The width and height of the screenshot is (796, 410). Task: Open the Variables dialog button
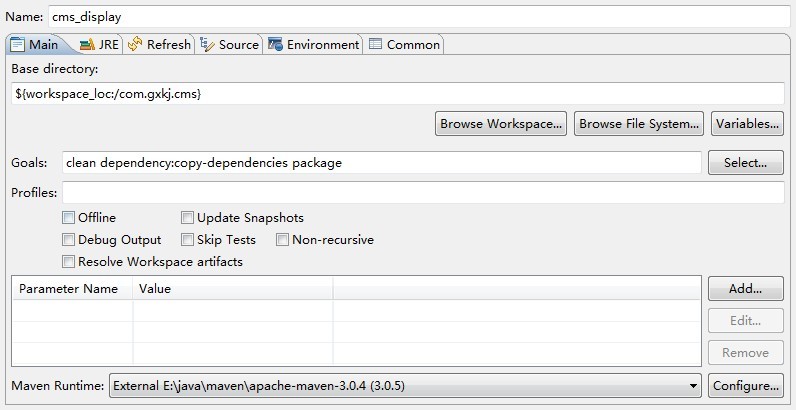747,124
